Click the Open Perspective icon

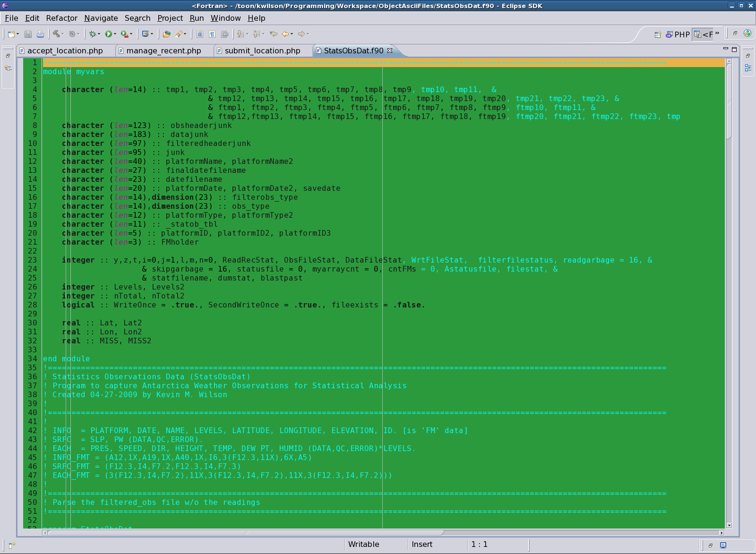tap(657, 34)
